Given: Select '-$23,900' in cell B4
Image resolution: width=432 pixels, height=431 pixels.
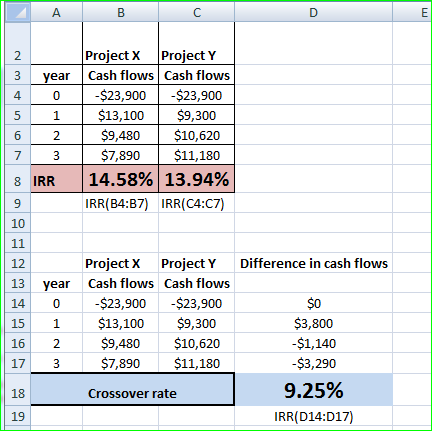Looking at the screenshot, I should tap(121, 95).
